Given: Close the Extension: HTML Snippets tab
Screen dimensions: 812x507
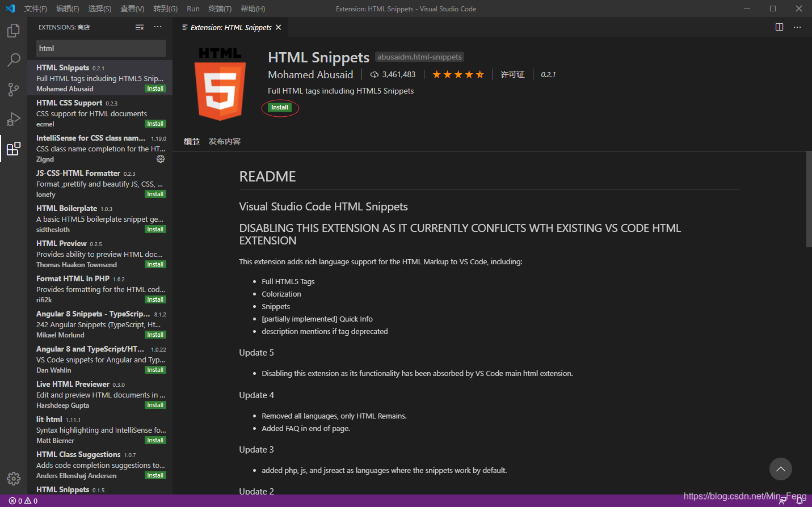Looking at the screenshot, I should click(278, 27).
